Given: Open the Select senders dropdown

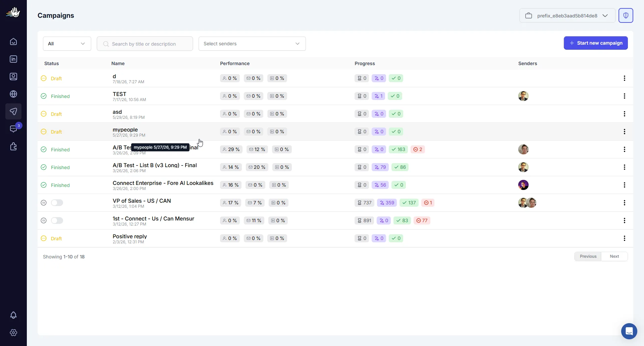Looking at the screenshot, I should 252,44.
